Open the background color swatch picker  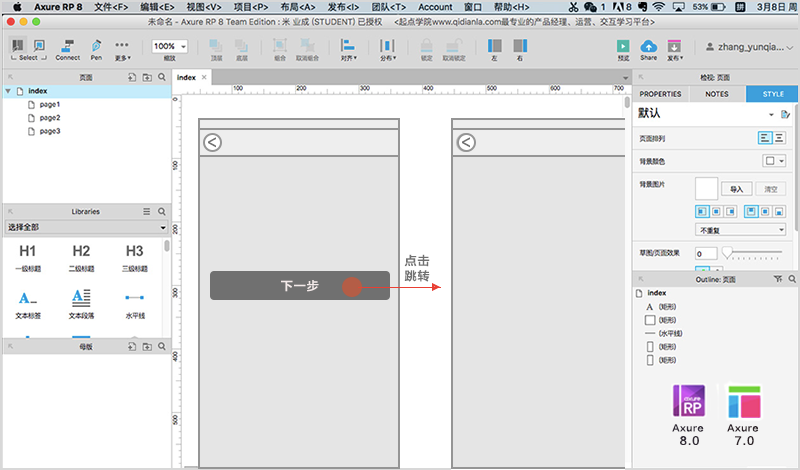774,161
